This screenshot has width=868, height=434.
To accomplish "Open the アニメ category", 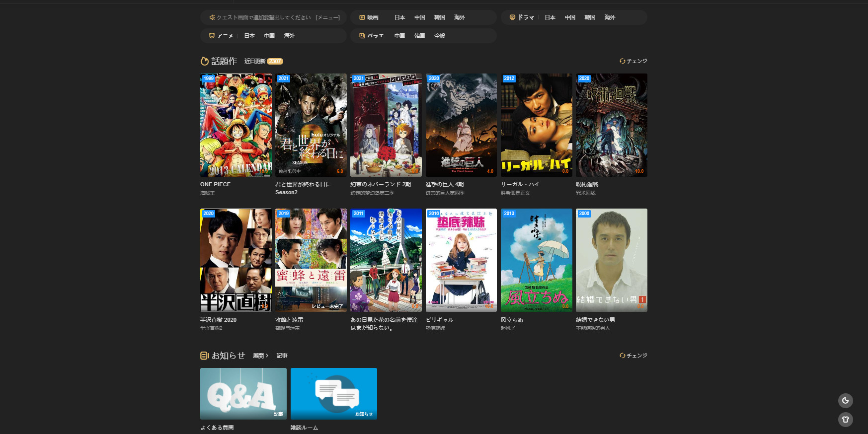I will (x=225, y=36).
